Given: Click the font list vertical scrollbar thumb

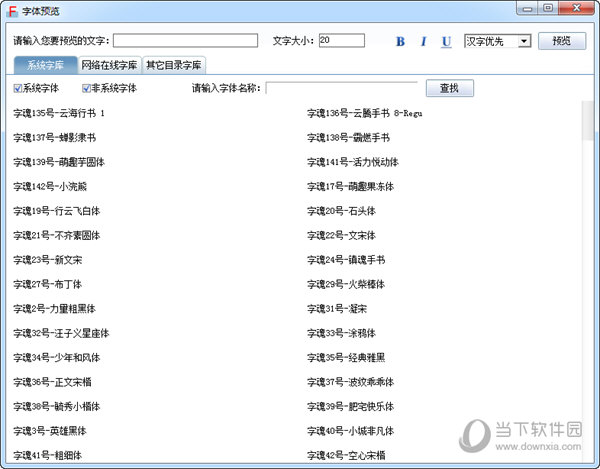Looking at the screenshot, I should tap(587, 121).
